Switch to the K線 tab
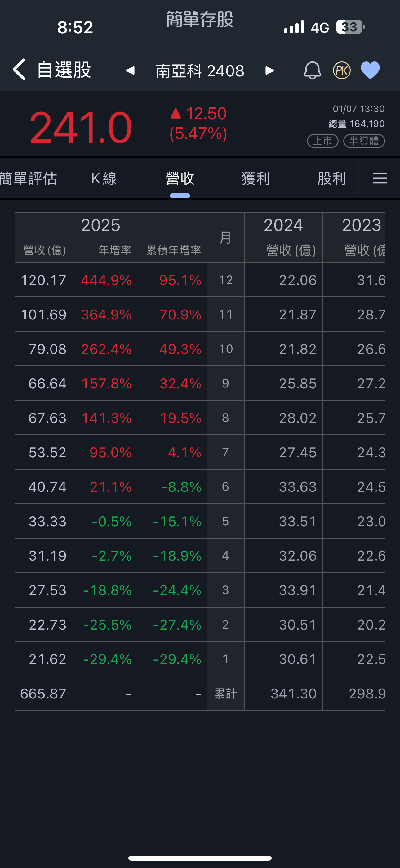 tap(104, 178)
